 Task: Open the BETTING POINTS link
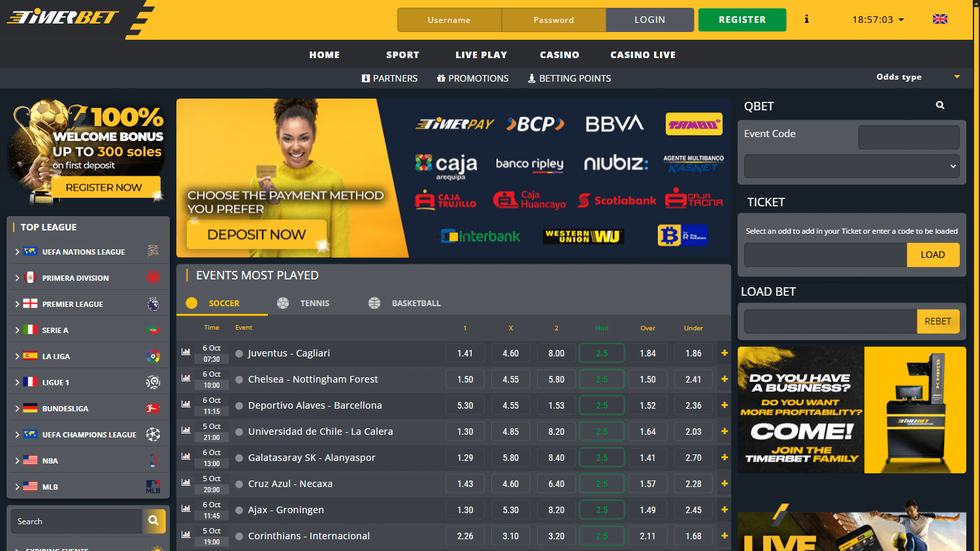(x=570, y=78)
